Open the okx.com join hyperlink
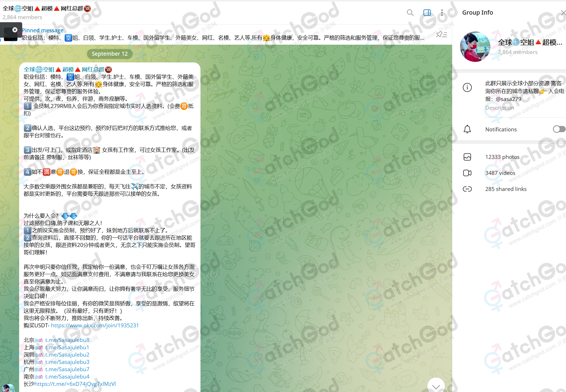The height and width of the screenshot is (392, 566). (95, 325)
